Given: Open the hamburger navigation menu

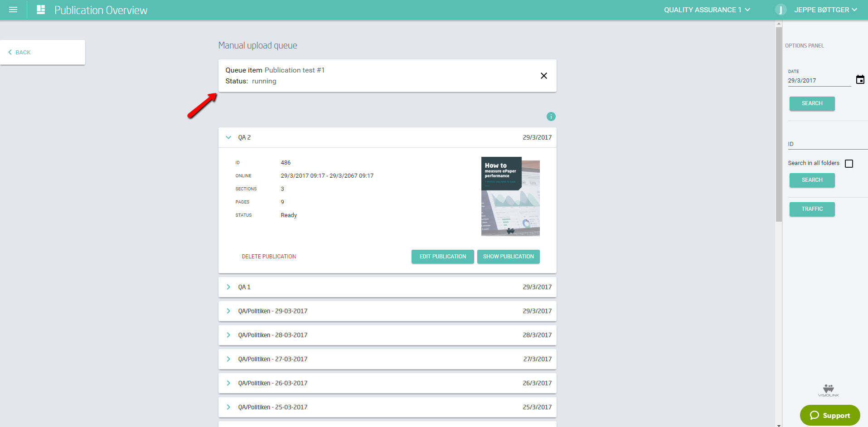Looking at the screenshot, I should coord(13,10).
